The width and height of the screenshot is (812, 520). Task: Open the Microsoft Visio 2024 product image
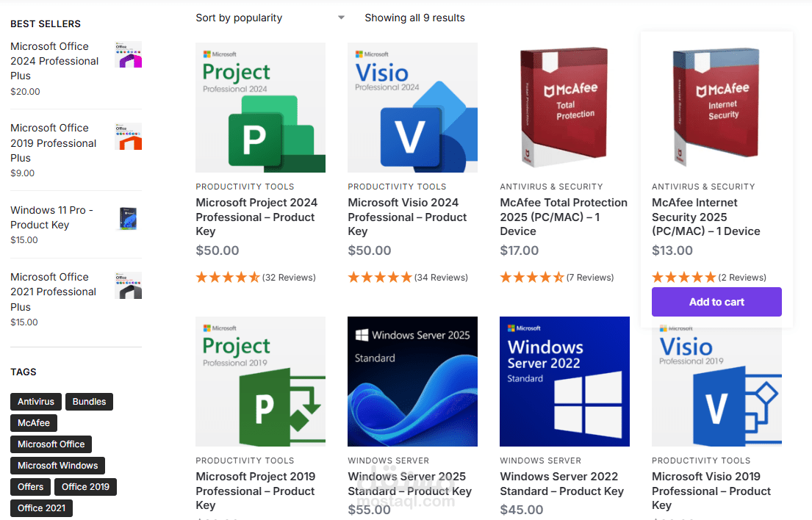point(412,108)
